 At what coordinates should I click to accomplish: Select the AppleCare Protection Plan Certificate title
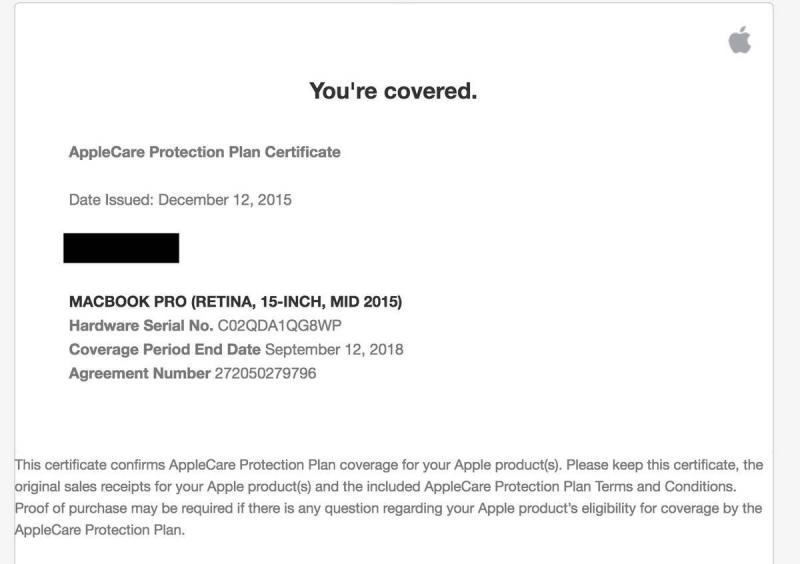204,152
